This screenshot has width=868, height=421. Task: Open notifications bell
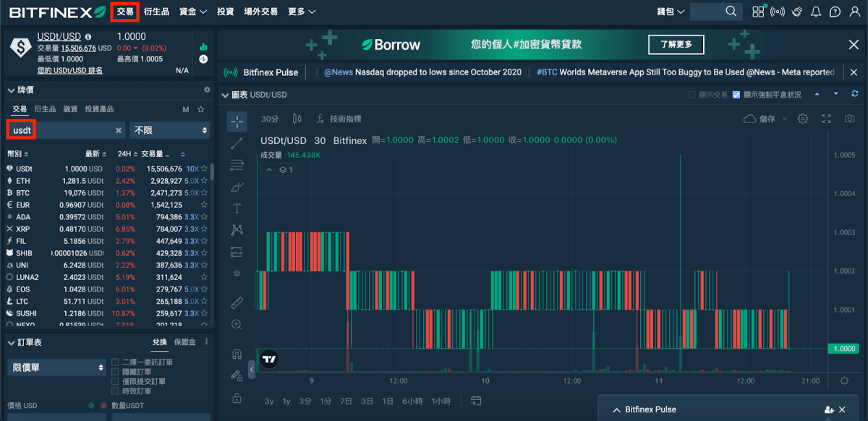[x=817, y=12]
